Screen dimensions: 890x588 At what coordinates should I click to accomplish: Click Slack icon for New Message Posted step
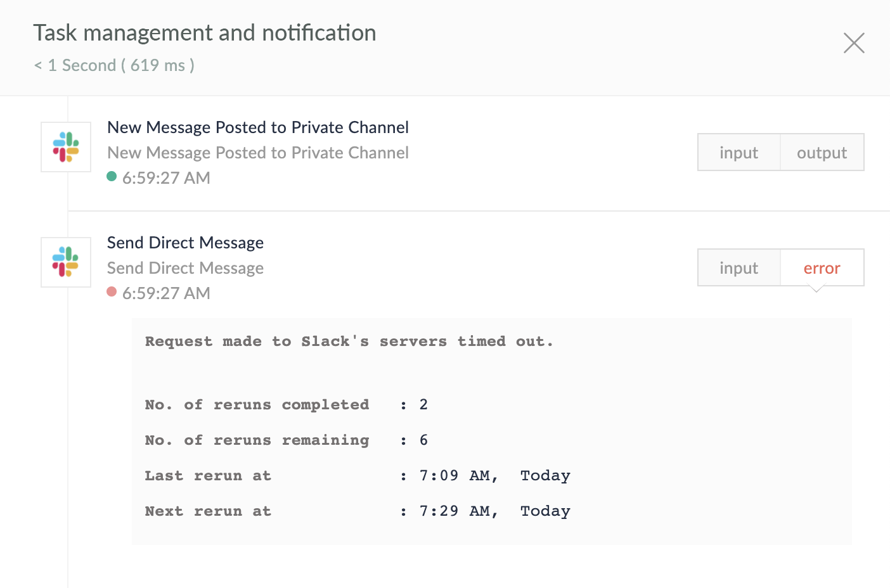coord(66,147)
